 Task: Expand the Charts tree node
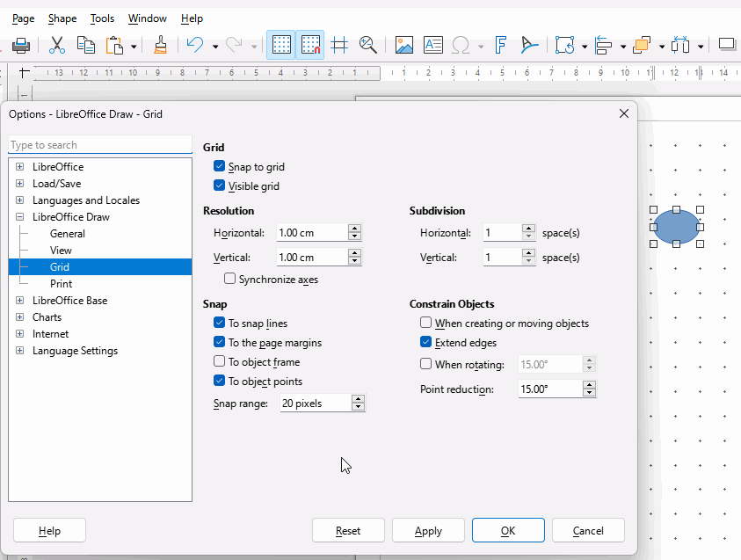point(20,317)
